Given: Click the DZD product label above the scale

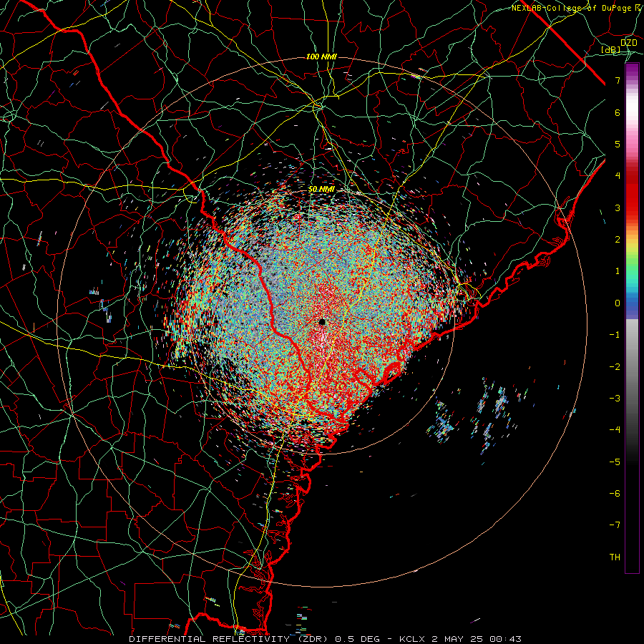Looking at the screenshot, I should click(628, 43).
